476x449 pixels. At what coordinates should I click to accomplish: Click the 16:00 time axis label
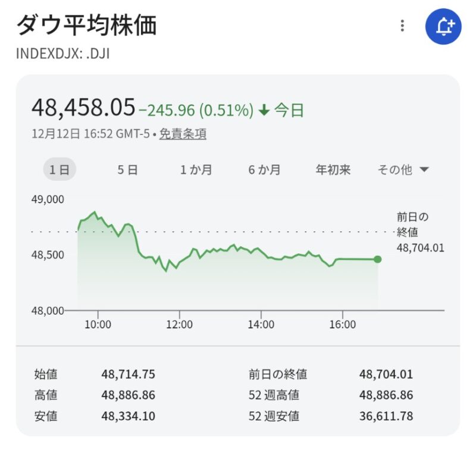pos(342,325)
